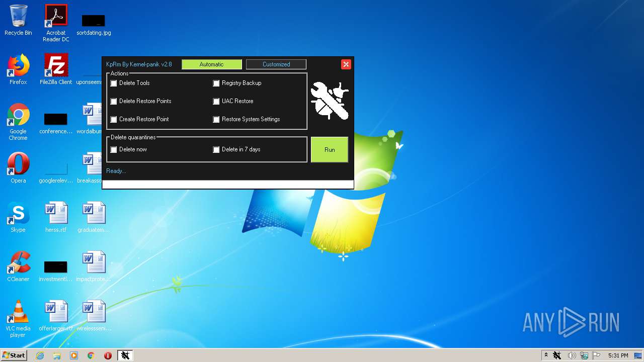Launch Internet Explorer from the taskbar

[x=40, y=355]
